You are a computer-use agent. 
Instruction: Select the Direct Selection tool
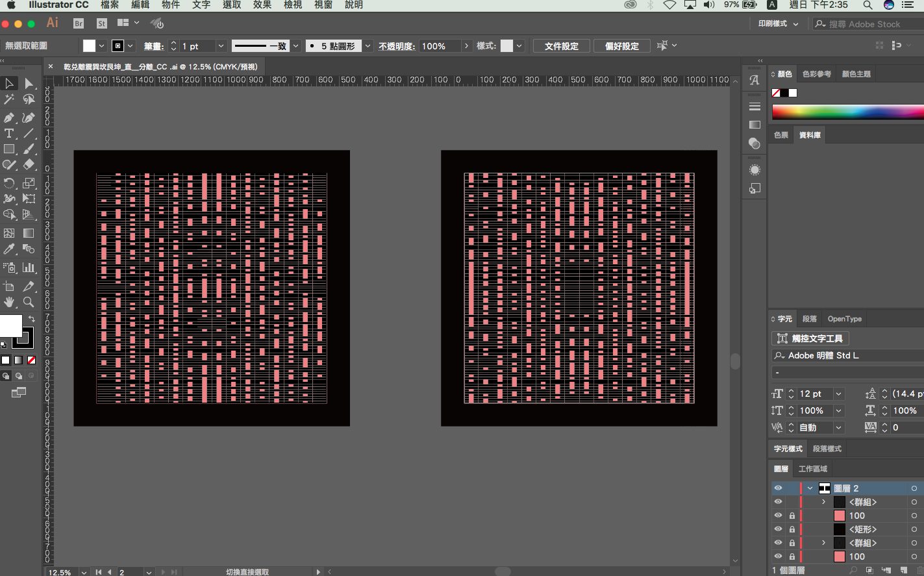(x=29, y=83)
